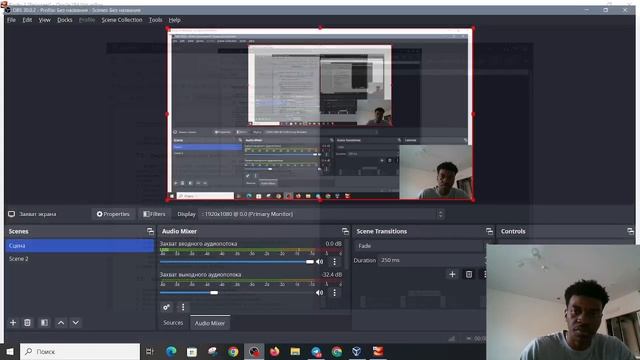Open File Explorer from the taskbar
The height and width of the screenshot is (360, 640).
[x=296, y=351]
